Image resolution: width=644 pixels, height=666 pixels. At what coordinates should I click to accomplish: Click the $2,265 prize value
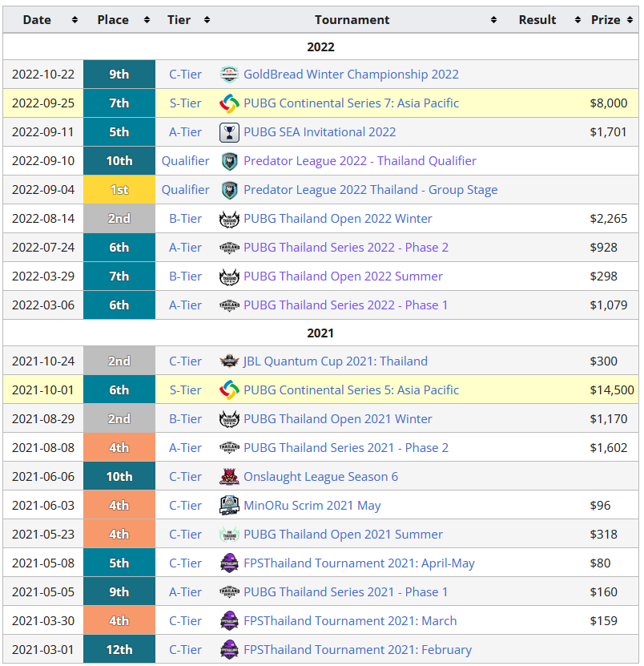tap(608, 219)
